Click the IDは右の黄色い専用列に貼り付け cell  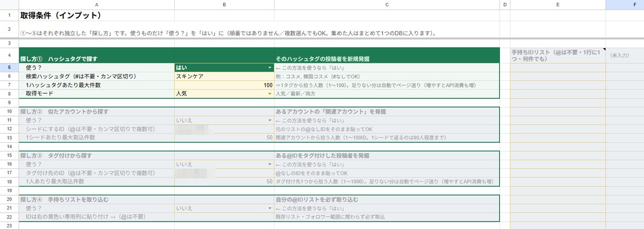pyautogui.click(x=97, y=217)
